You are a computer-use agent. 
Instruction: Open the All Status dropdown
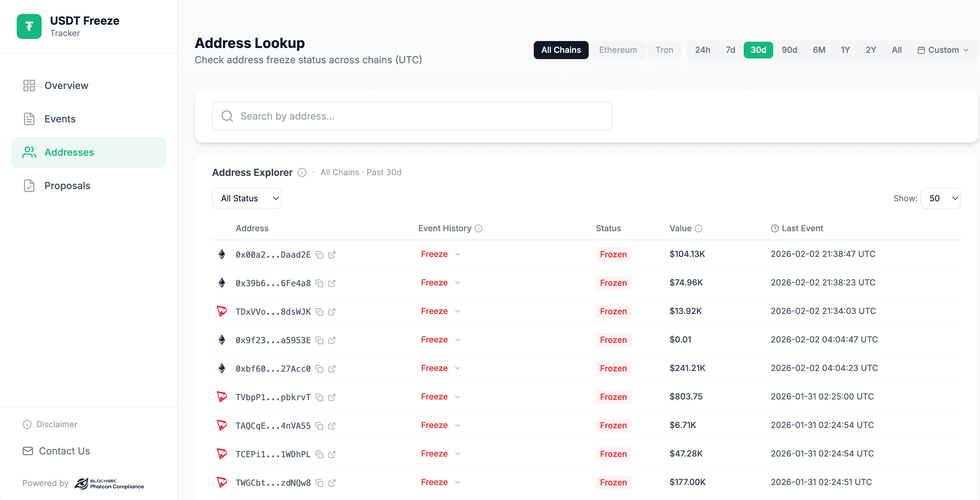click(x=246, y=198)
